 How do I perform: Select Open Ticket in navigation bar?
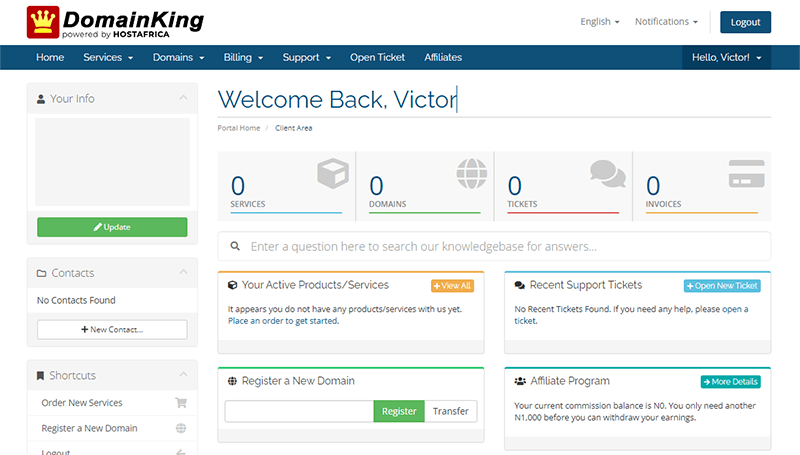(378, 57)
